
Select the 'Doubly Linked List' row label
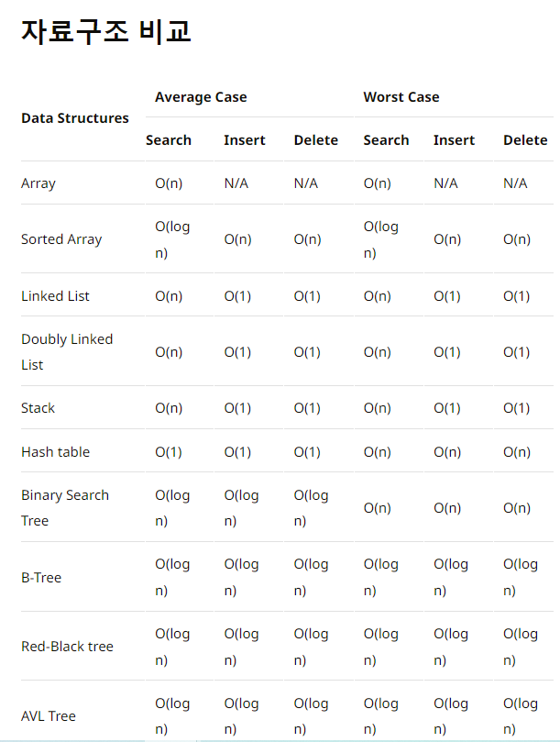67,351
